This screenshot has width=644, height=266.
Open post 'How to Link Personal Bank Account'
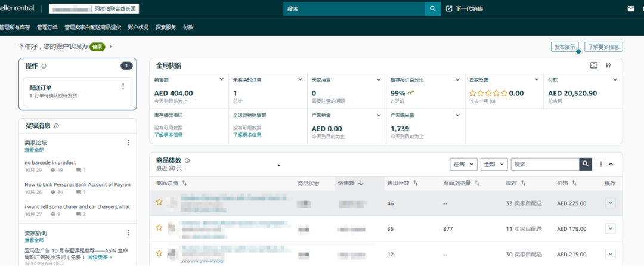(78, 185)
